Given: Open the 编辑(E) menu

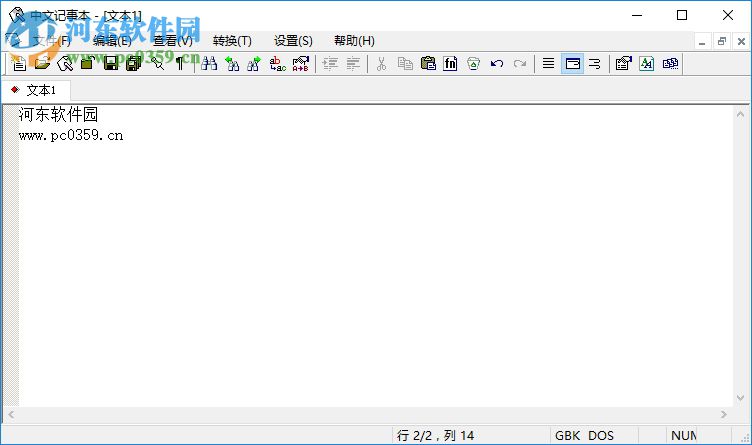Looking at the screenshot, I should (112, 41).
